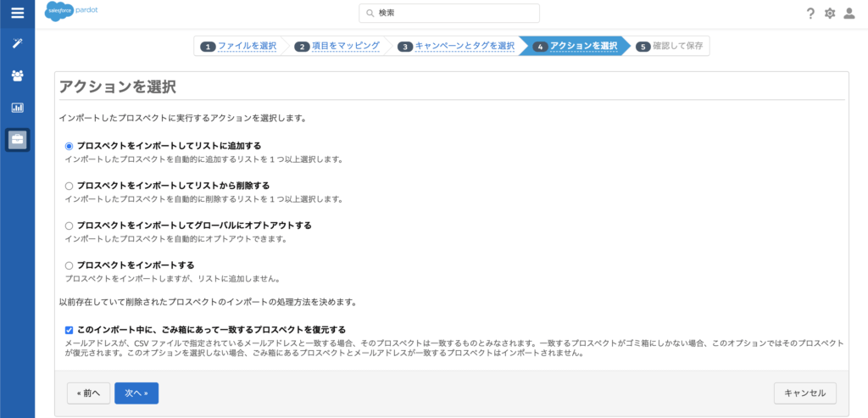The height and width of the screenshot is (418, 868).
Task: Click text インポートしたプロスペクトを自動的にオプトアウトできます。
Action: [175, 239]
